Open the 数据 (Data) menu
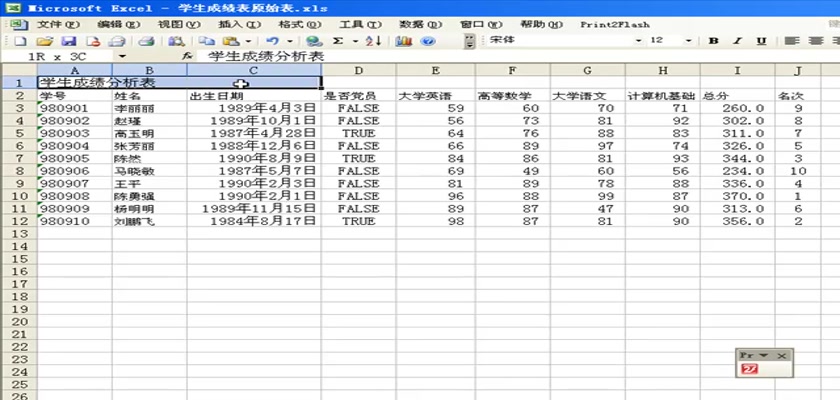Screen dimensions: 840x400 pos(421,25)
